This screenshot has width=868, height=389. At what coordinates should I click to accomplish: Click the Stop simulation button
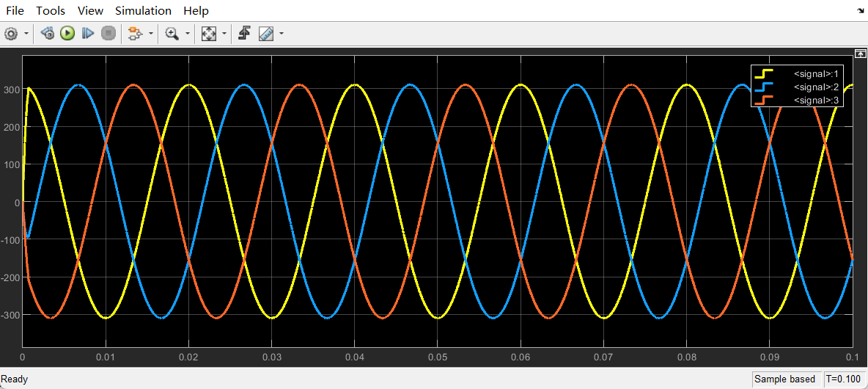pyautogui.click(x=108, y=33)
